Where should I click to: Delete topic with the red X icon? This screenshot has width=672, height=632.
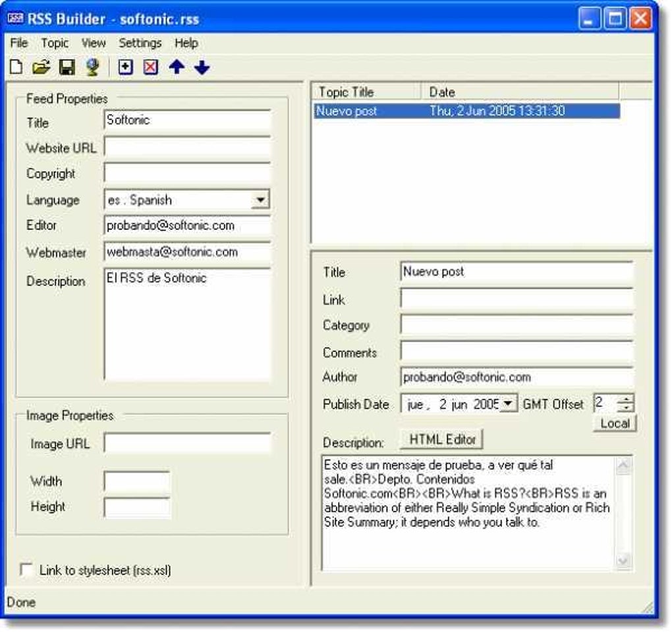tap(150, 67)
